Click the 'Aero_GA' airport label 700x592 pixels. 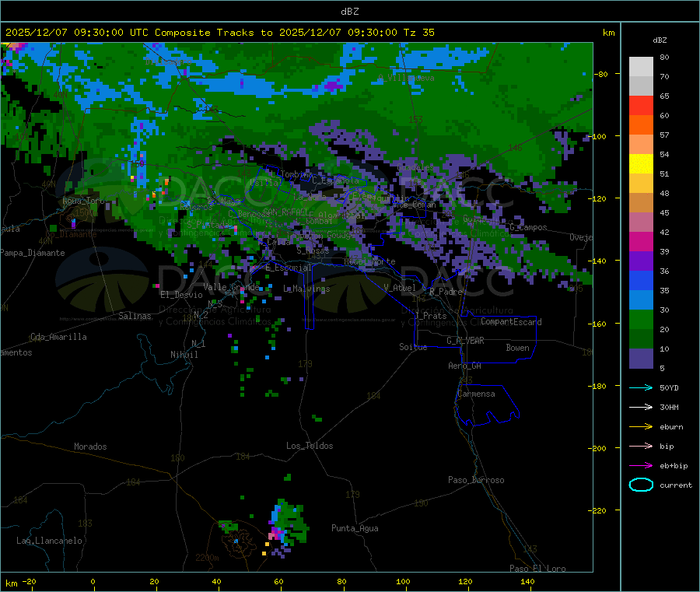click(x=465, y=366)
